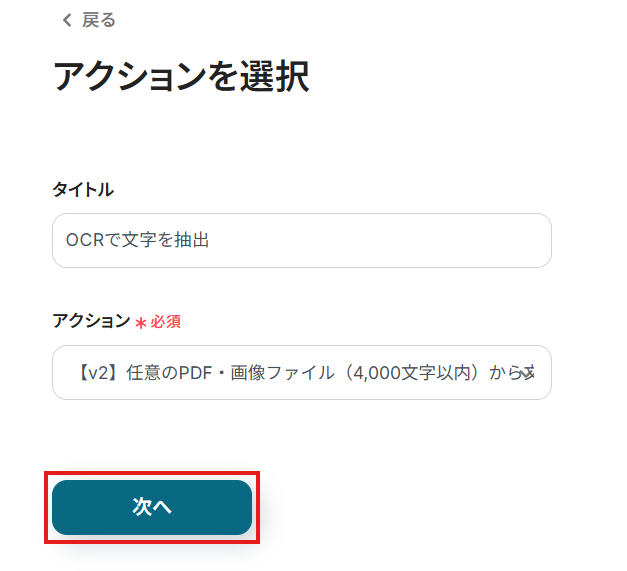Select the アクションを選択 page heading
627x571 pixels.
181,77
